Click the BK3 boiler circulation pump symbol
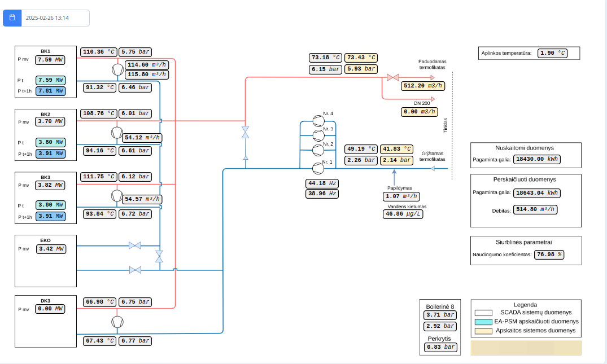607x364 pixels. pyautogui.click(x=117, y=195)
